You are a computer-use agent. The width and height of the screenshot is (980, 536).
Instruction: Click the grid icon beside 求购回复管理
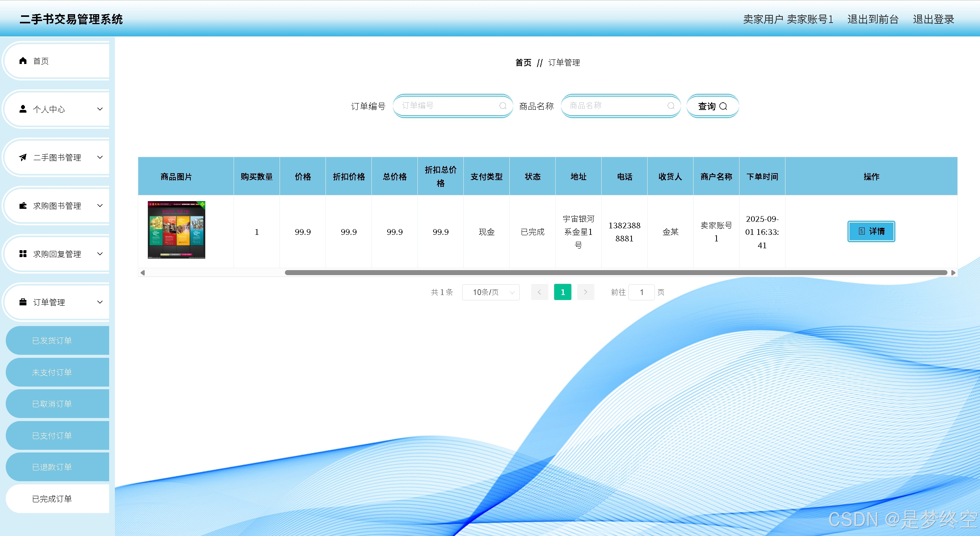(x=23, y=254)
